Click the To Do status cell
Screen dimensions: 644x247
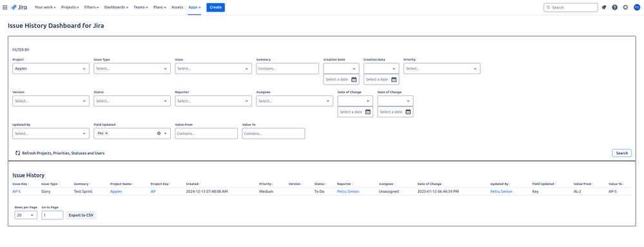[x=320, y=192]
